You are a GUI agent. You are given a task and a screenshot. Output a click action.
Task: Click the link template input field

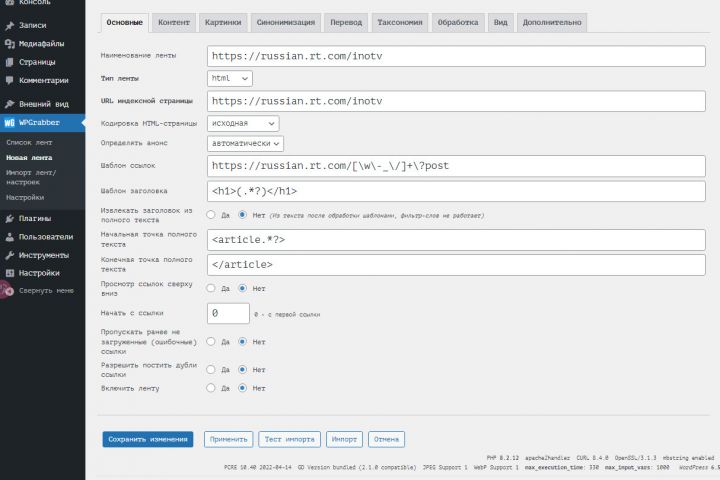(456, 166)
